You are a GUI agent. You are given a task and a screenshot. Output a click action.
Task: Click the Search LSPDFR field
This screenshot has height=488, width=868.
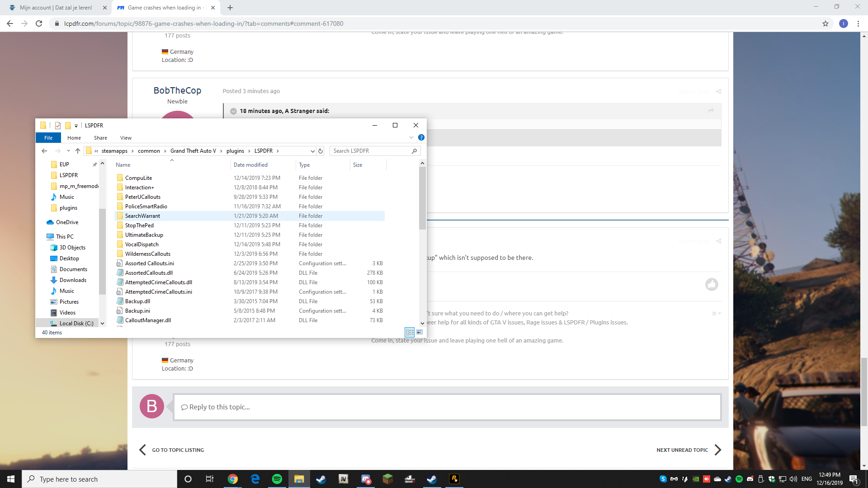371,151
